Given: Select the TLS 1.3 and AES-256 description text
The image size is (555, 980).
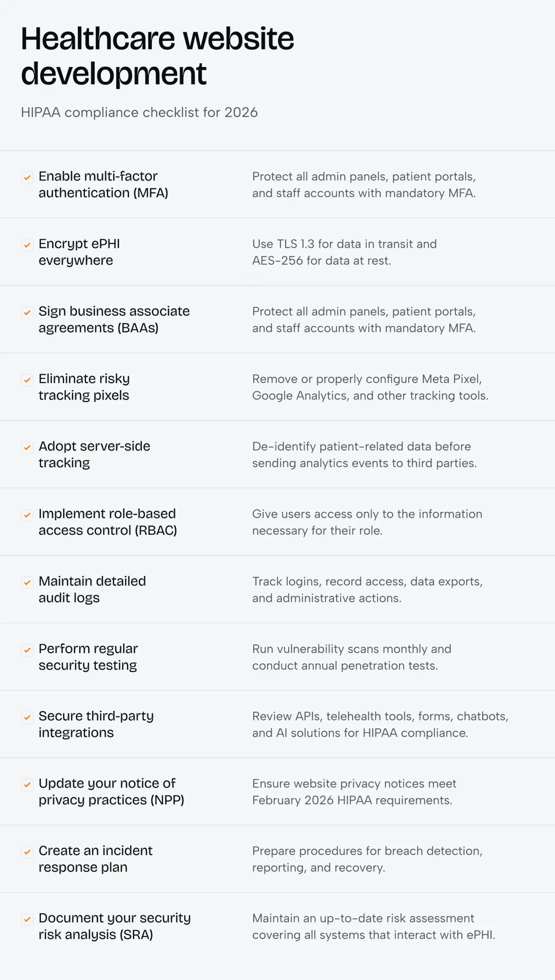Looking at the screenshot, I should click(344, 252).
